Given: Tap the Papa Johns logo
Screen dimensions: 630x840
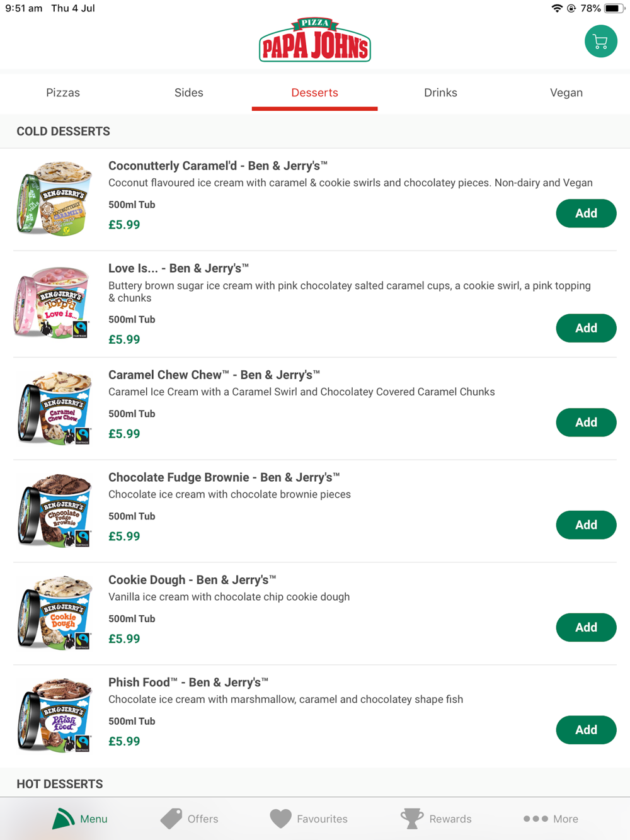Looking at the screenshot, I should (315, 40).
